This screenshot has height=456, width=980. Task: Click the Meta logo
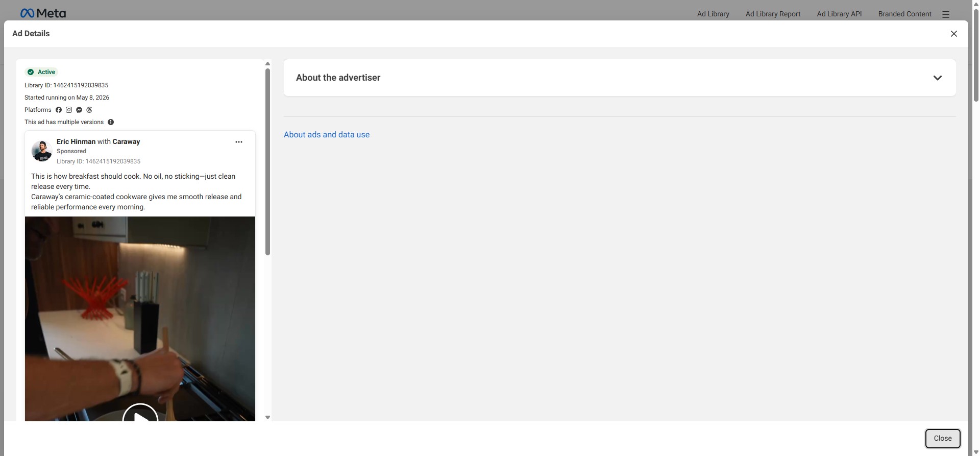pos(43,13)
